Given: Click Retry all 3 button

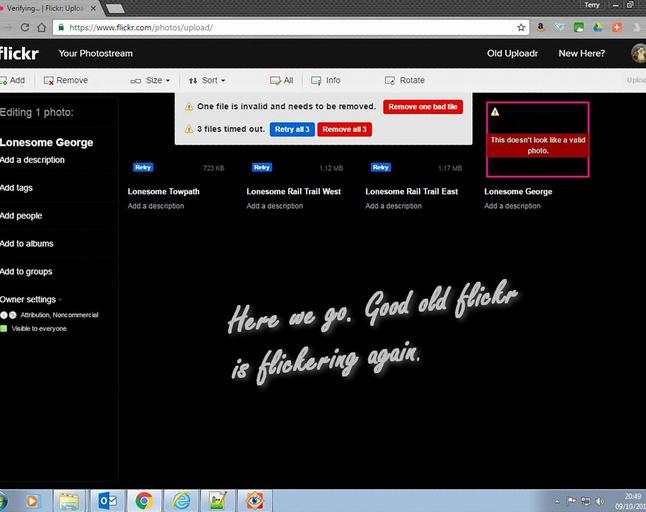Looking at the screenshot, I should [x=292, y=129].
